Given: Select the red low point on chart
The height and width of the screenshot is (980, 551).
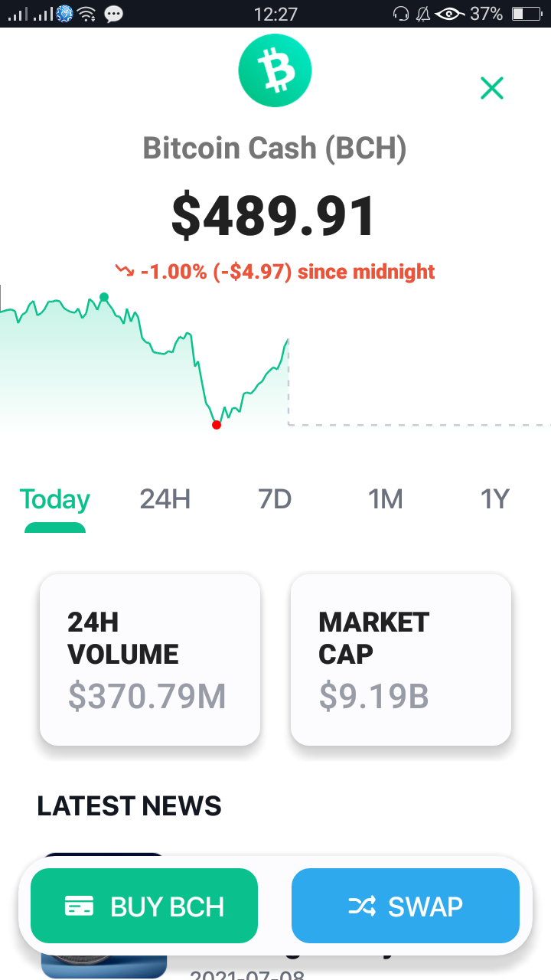Looking at the screenshot, I should click(217, 425).
